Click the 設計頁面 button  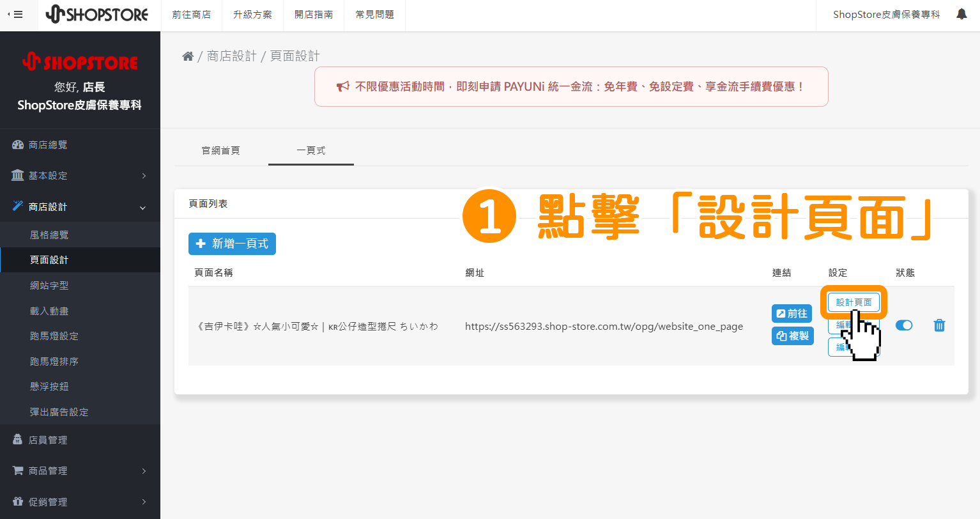(854, 302)
